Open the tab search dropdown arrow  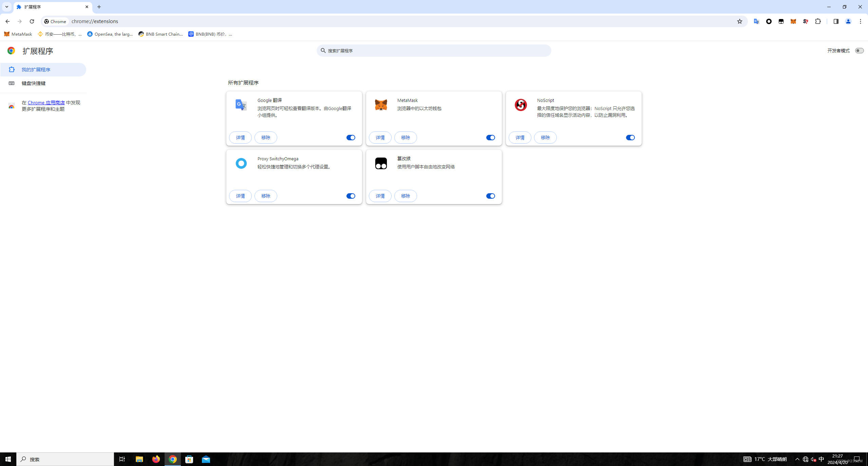(7, 7)
